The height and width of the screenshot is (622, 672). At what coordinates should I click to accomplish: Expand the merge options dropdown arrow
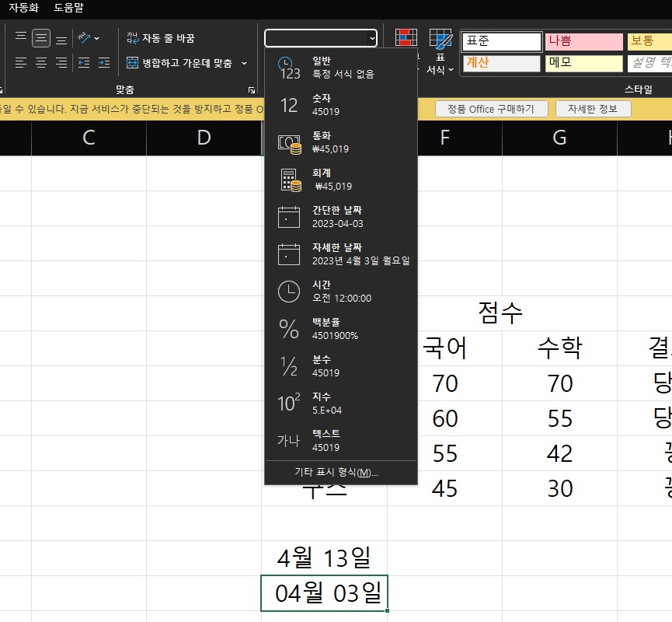tap(244, 63)
